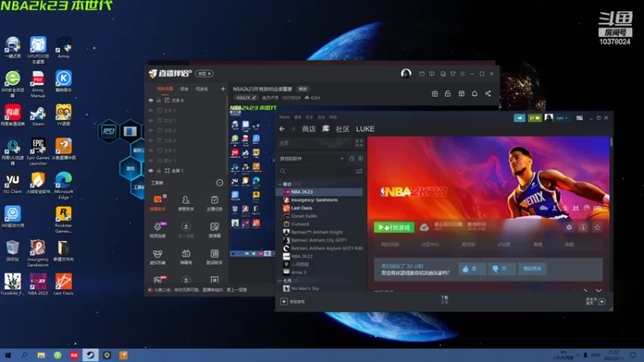
Task: Click the Steam library search field
Action: (316, 171)
